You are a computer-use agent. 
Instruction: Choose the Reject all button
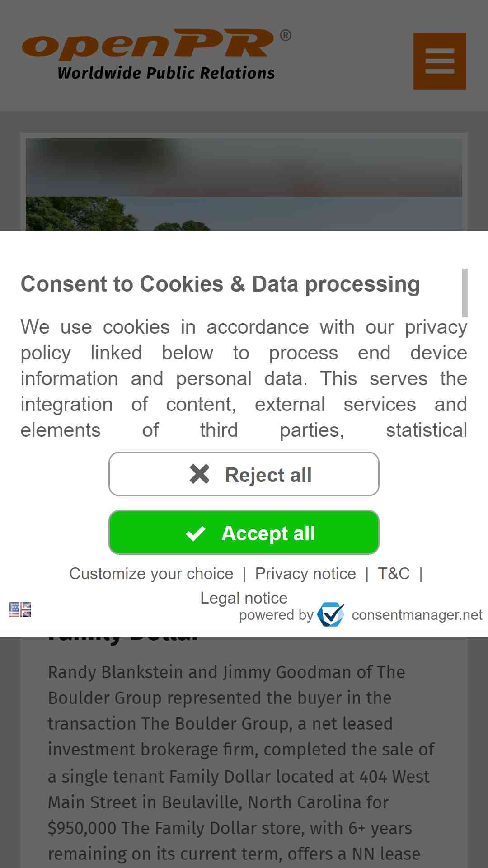click(244, 474)
